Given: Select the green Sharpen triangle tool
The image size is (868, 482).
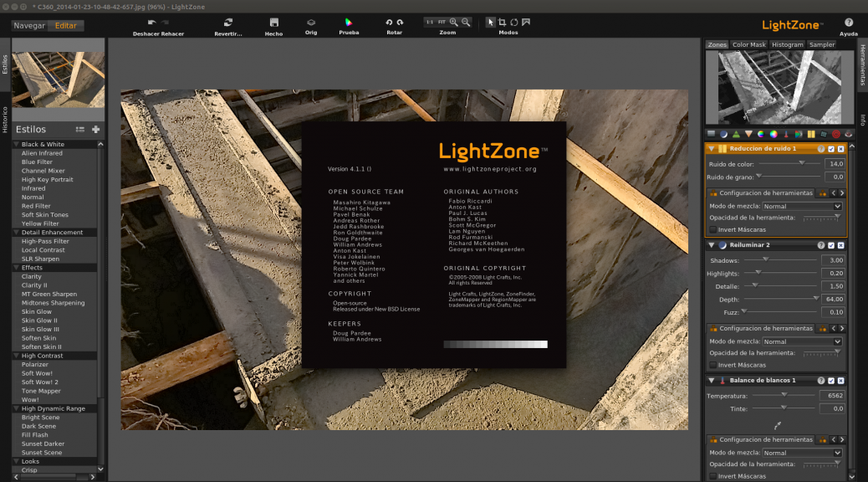Looking at the screenshot, I should point(735,133).
